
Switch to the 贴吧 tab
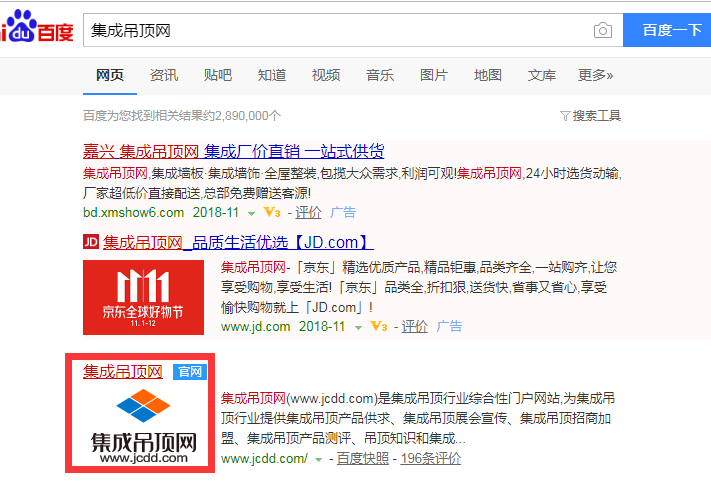(218, 75)
